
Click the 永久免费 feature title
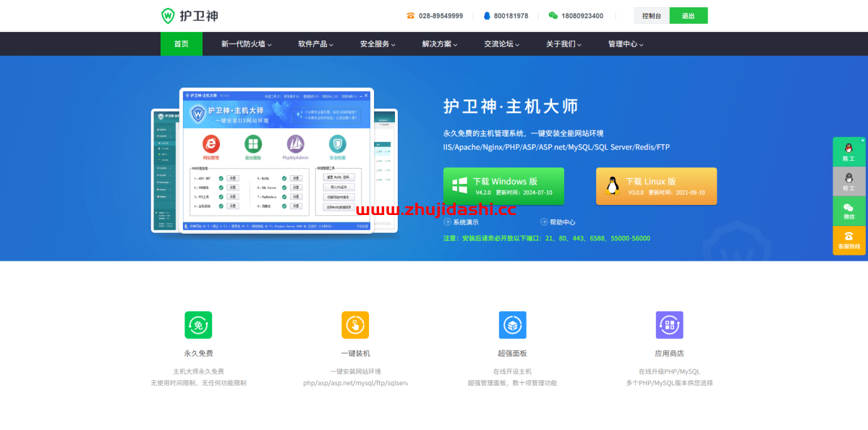click(x=198, y=353)
